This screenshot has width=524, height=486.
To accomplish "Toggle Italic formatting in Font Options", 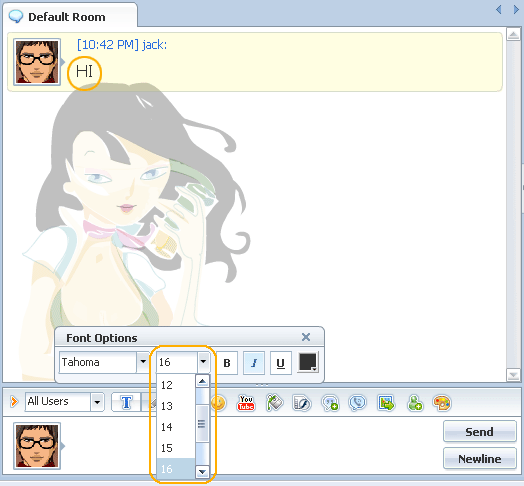I will point(254,363).
